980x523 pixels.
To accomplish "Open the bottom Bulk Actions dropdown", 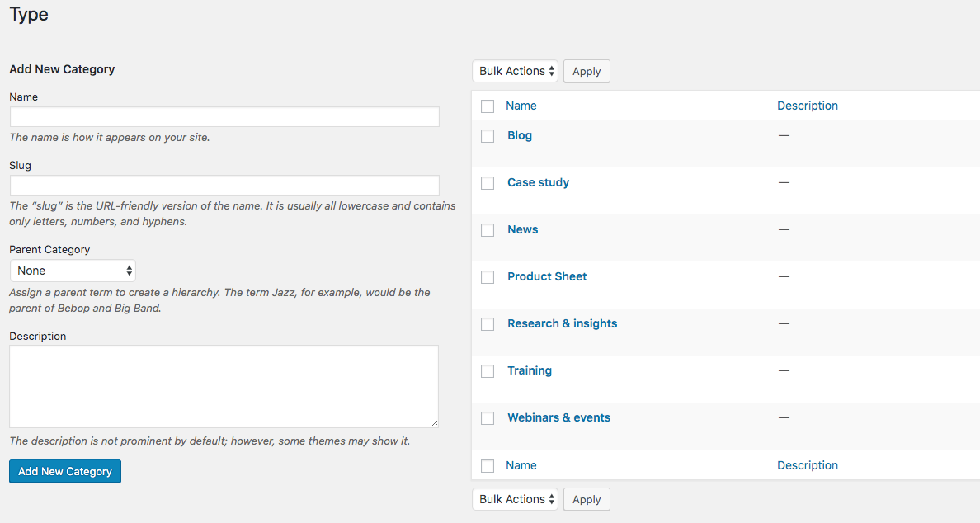I will click(x=515, y=499).
